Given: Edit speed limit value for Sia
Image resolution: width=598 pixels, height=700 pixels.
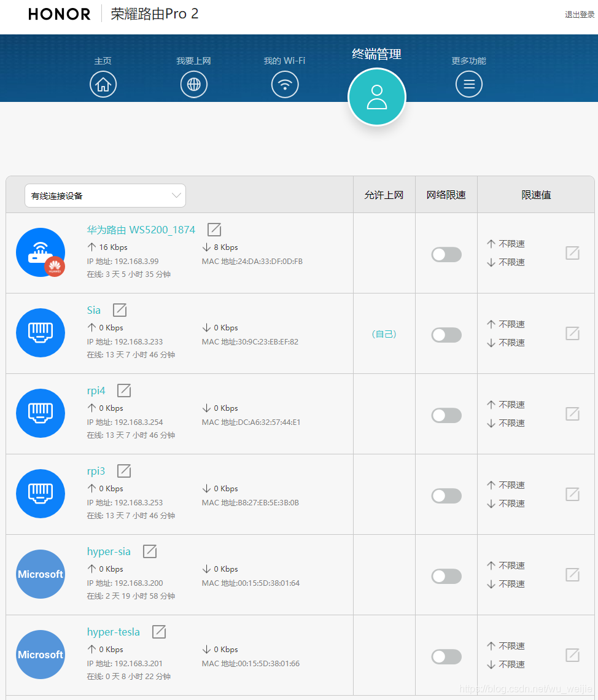Looking at the screenshot, I should tap(573, 333).
